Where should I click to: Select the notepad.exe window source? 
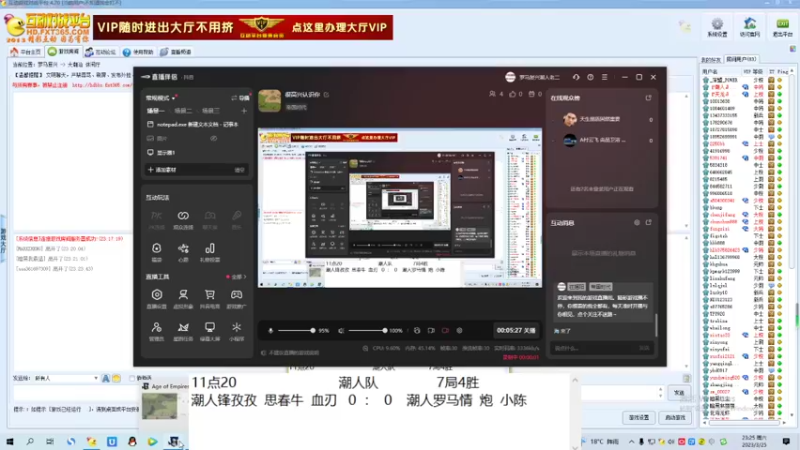coord(197,124)
